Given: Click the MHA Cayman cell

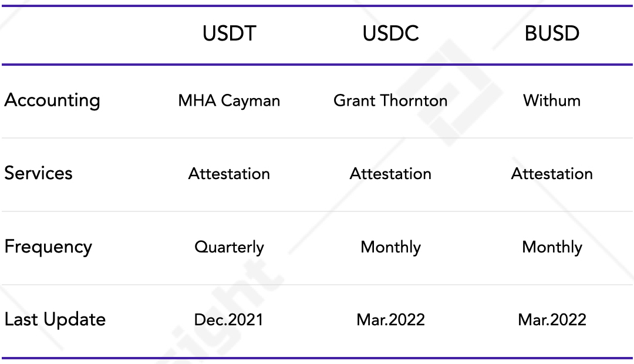Looking at the screenshot, I should point(230,101).
